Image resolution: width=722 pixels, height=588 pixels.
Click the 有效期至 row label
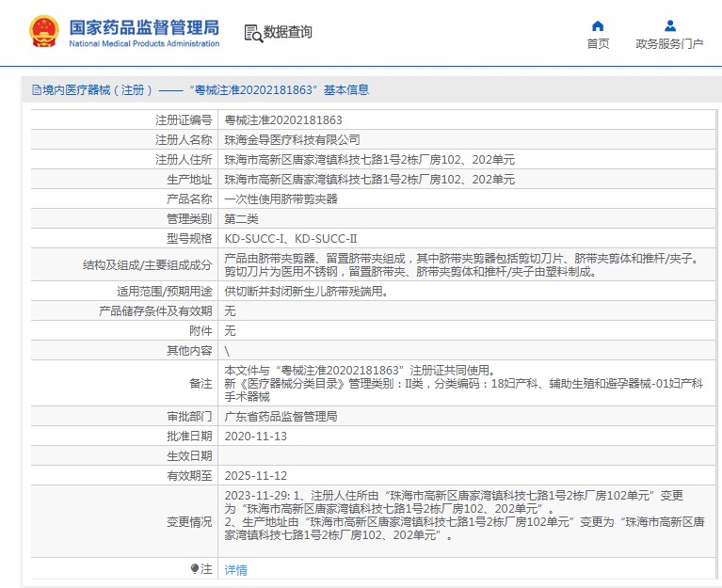pos(189,476)
